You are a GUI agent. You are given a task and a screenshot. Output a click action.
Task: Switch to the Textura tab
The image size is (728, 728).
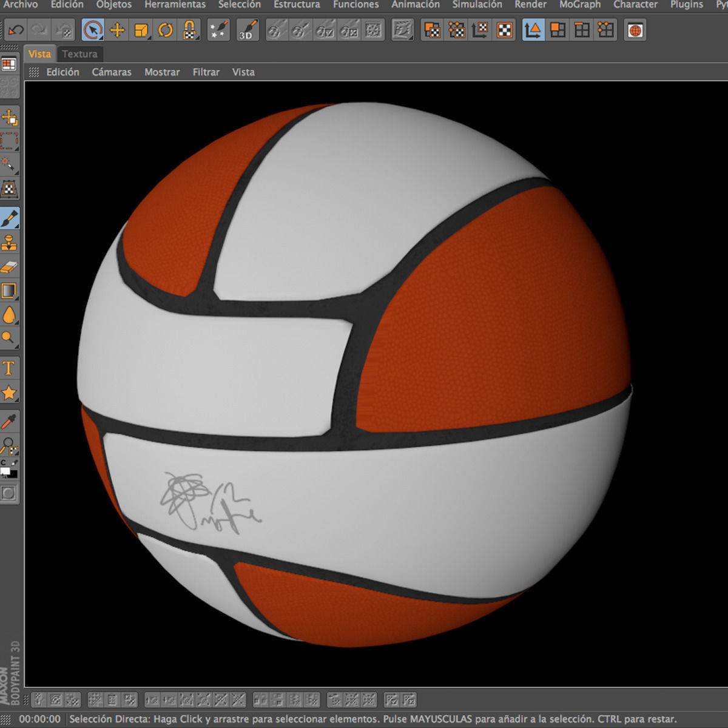click(79, 54)
